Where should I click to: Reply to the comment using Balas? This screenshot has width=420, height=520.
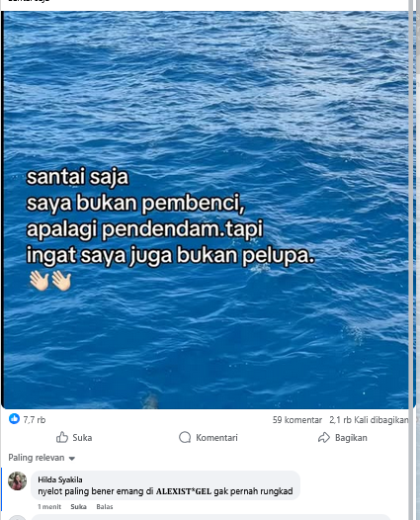click(x=105, y=506)
